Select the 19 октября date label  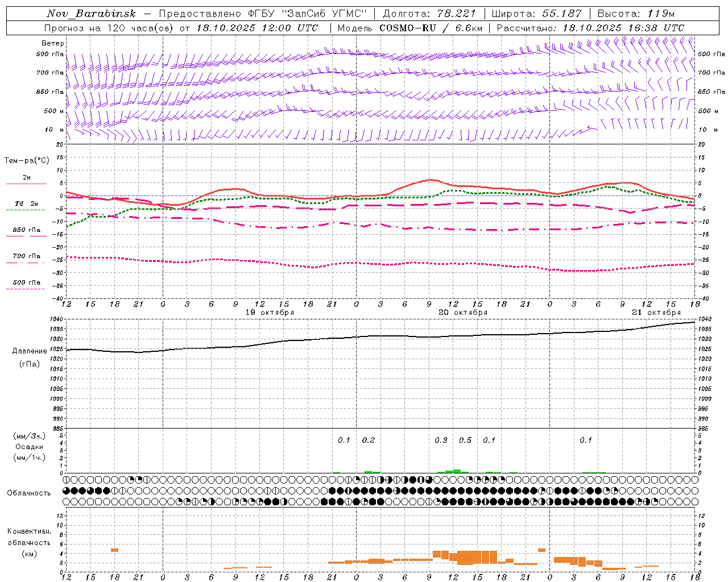point(270,313)
